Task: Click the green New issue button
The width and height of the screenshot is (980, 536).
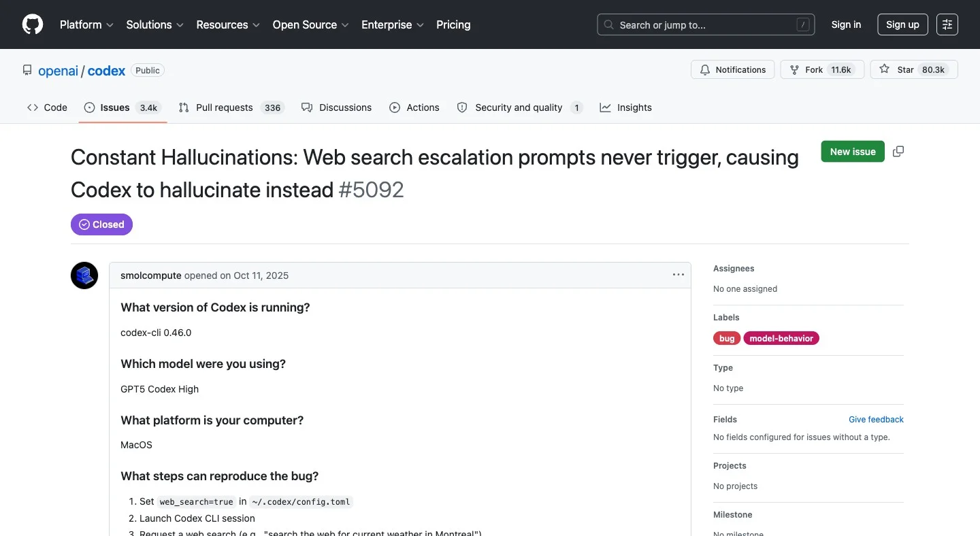Action: point(853,152)
